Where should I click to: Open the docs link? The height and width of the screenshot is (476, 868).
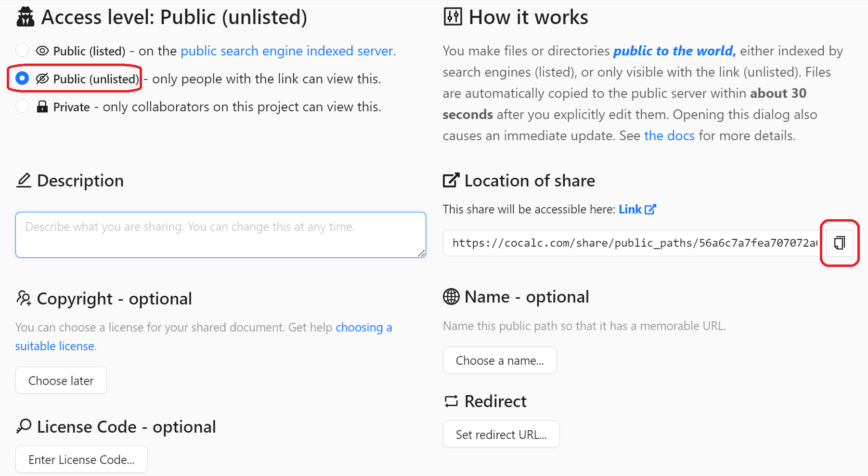tap(669, 136)
